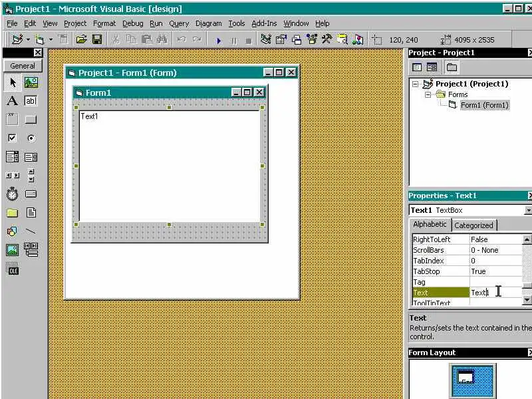Select the TextBox control tool

pos(31,101)
